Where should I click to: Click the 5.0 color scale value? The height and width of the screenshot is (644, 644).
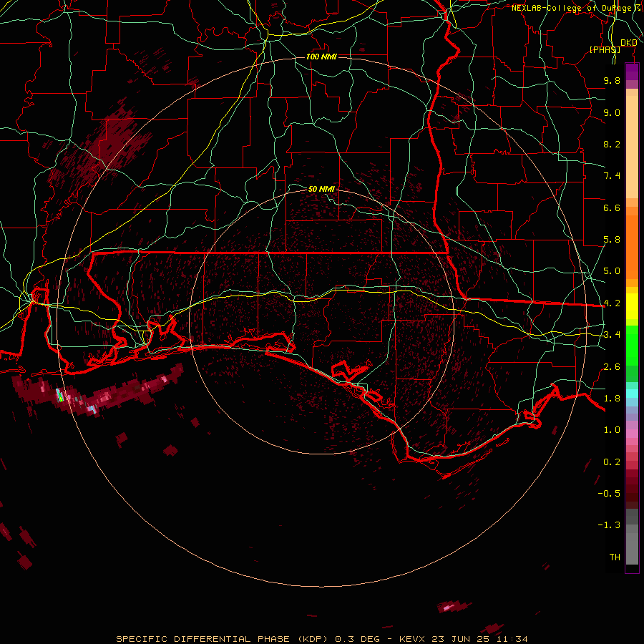(612, 271)
